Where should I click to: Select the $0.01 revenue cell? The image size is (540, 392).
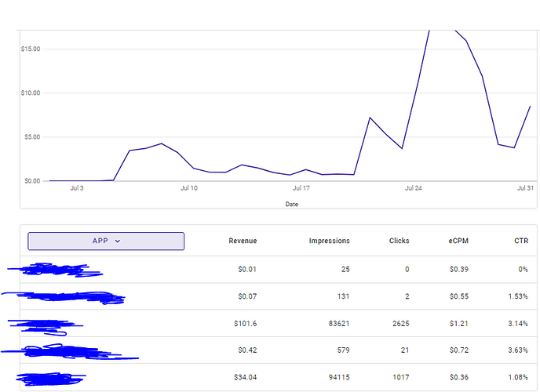[x=247, y=269]
